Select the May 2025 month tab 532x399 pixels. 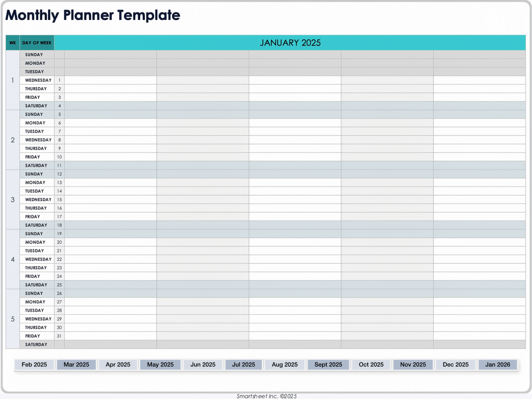[x=160, y=364]
